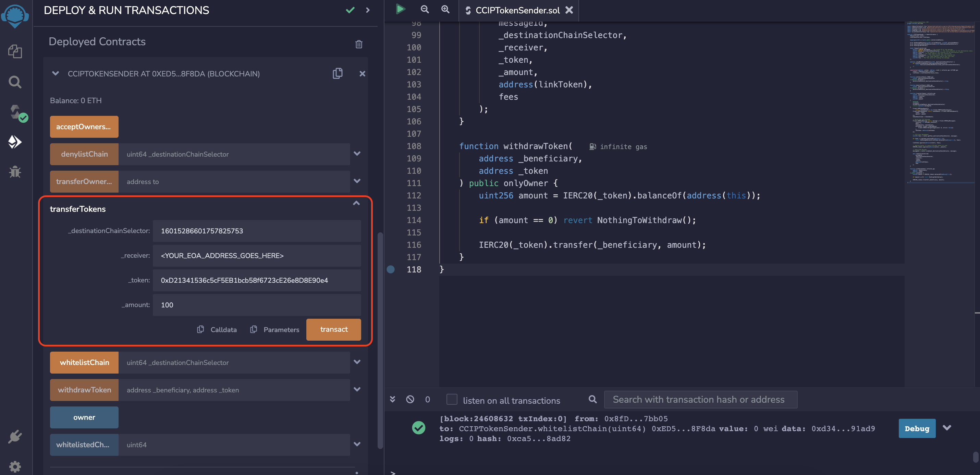The image size is (980, 475).
Task: Open the Search in files icon
Action: pos(15,82)
